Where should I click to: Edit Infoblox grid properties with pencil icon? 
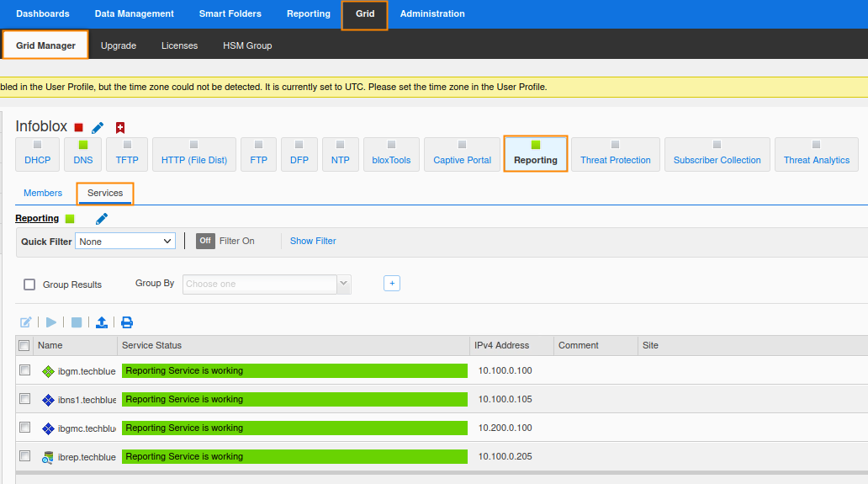[x=98, y=128]
